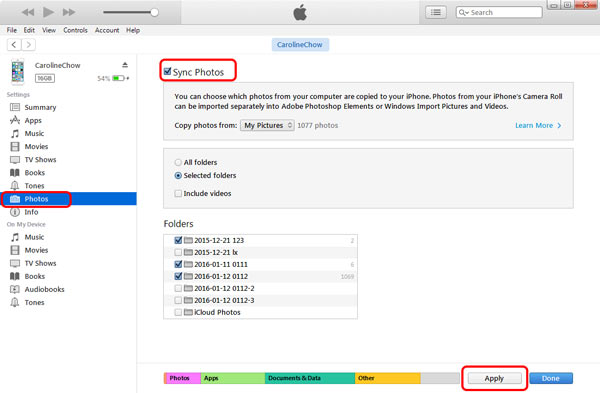Viewport: 600px width, 393px height.
Task: Open Movies under On My Device
Action: (36, 250)
